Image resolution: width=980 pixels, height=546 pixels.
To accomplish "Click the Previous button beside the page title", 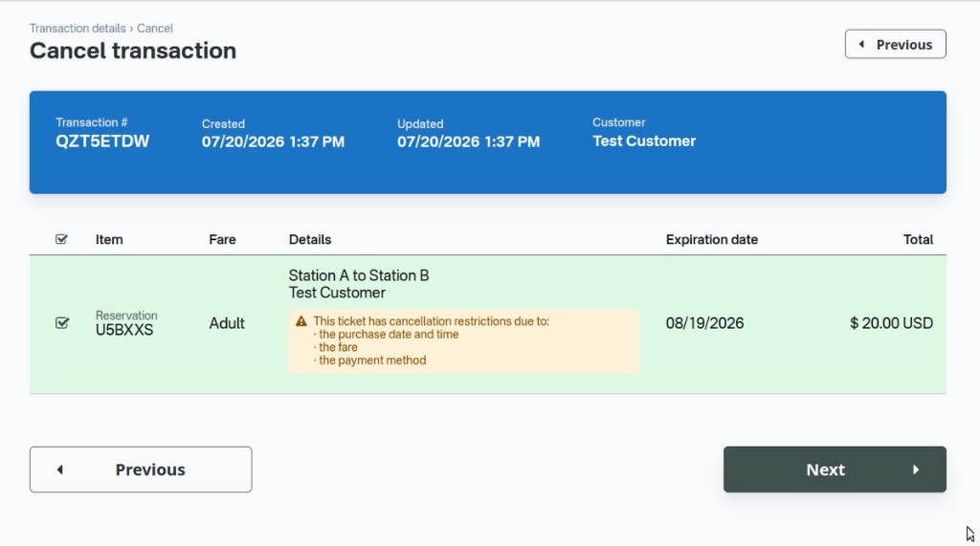I will [x=895, y=44].
